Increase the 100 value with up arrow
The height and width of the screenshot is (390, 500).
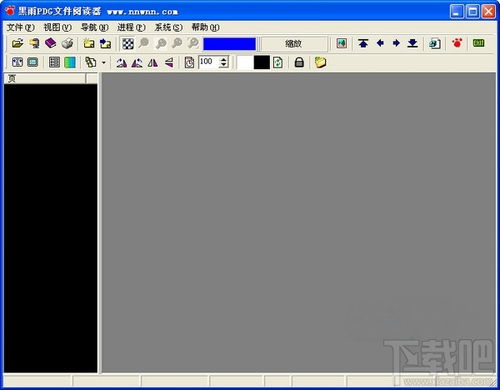224,59
